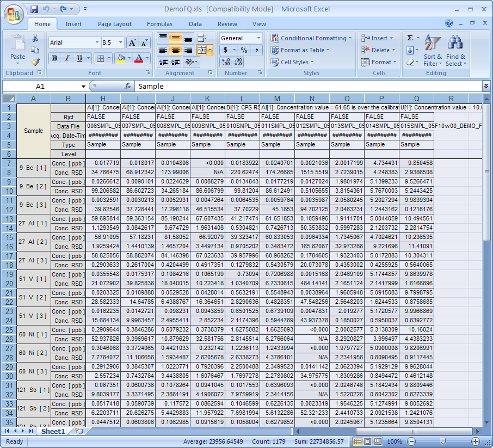Screen dimensions: 493x448
Task: Apply Comma Style format
Action: pos(256,50)
